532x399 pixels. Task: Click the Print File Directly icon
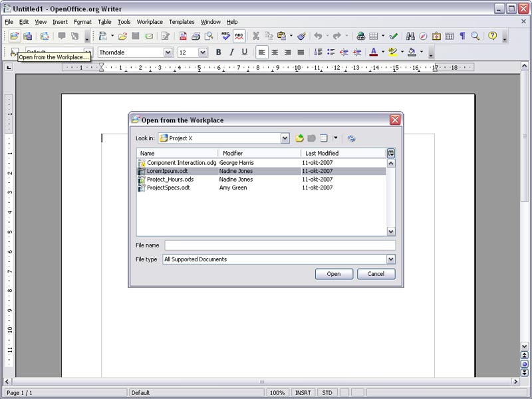tap(196, 36)
